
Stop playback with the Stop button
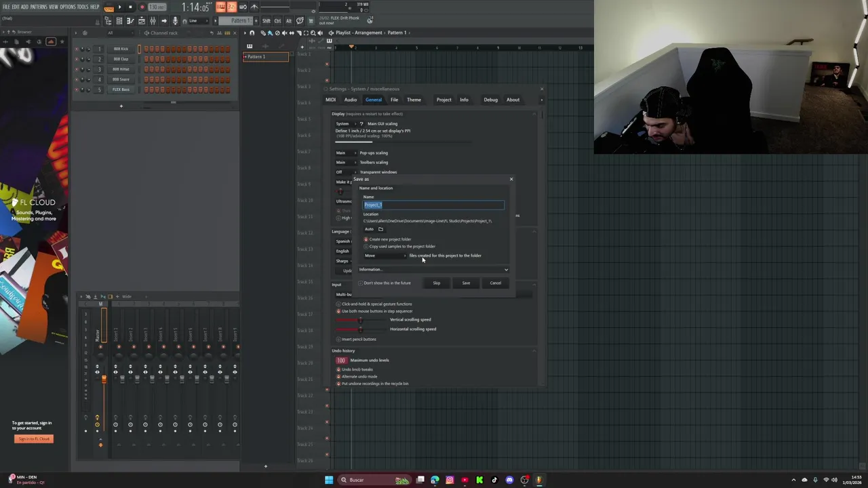pyautogui.click(x=130, y=7)
